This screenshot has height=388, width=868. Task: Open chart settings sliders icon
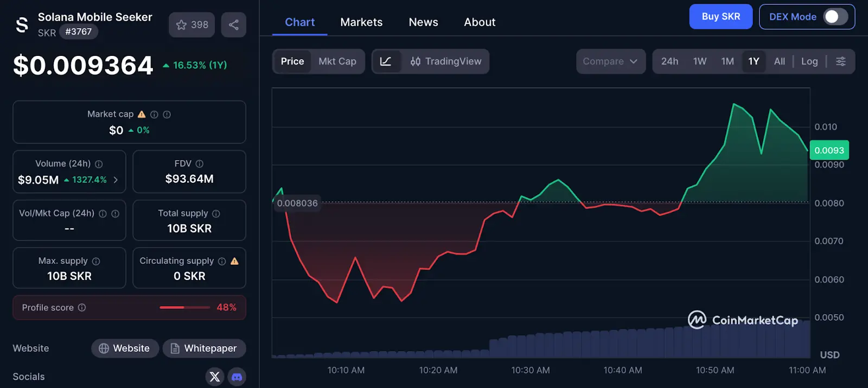pos(840,61)
